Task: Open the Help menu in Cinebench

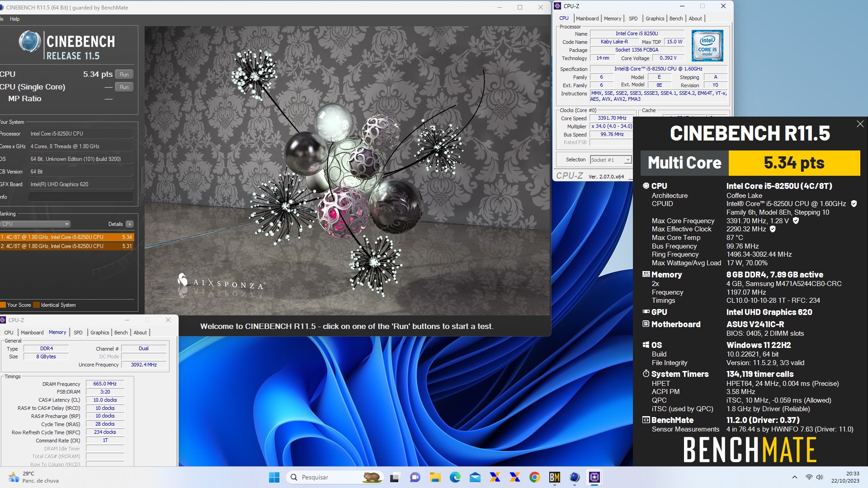Action: click(x=14, y=19)
